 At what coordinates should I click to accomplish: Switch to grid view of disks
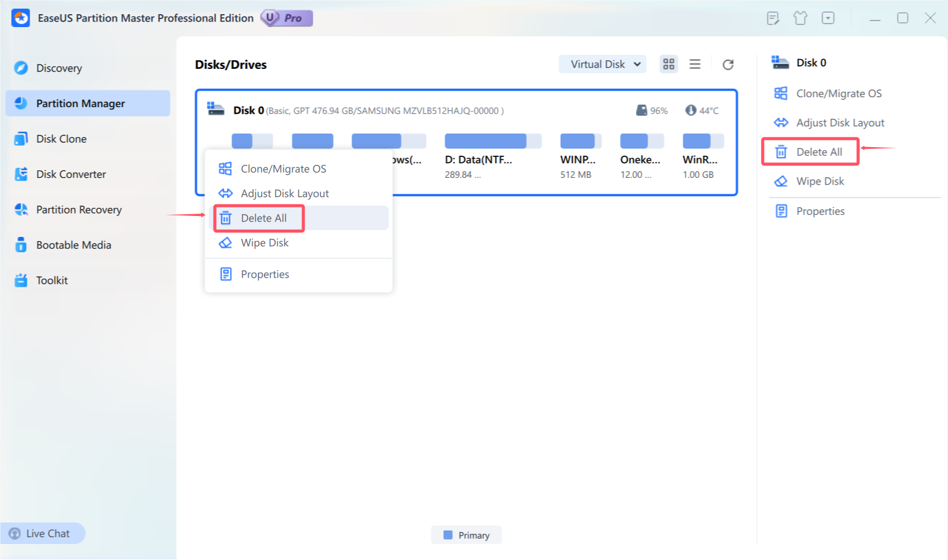[669, 64]
